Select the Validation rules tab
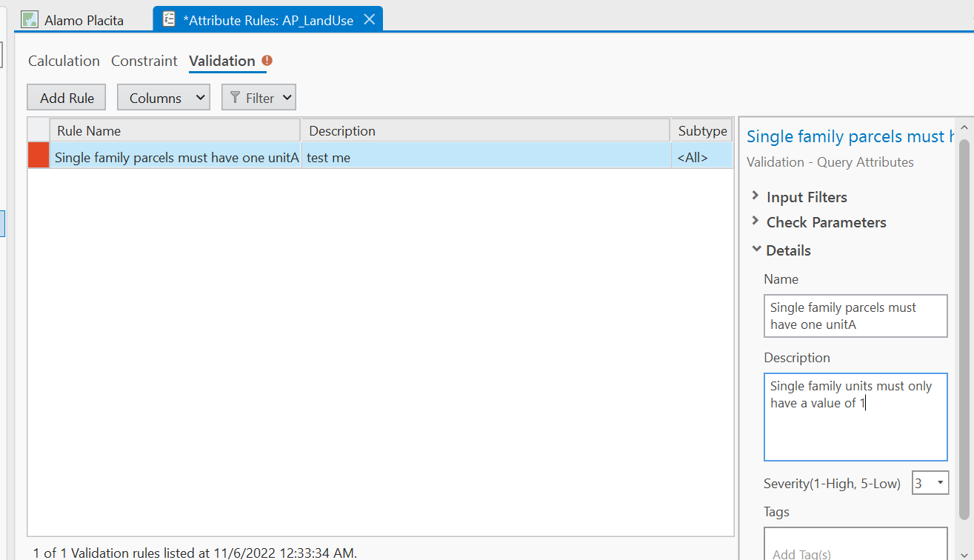This screenshot has width=974, height=560. point(222,61)
